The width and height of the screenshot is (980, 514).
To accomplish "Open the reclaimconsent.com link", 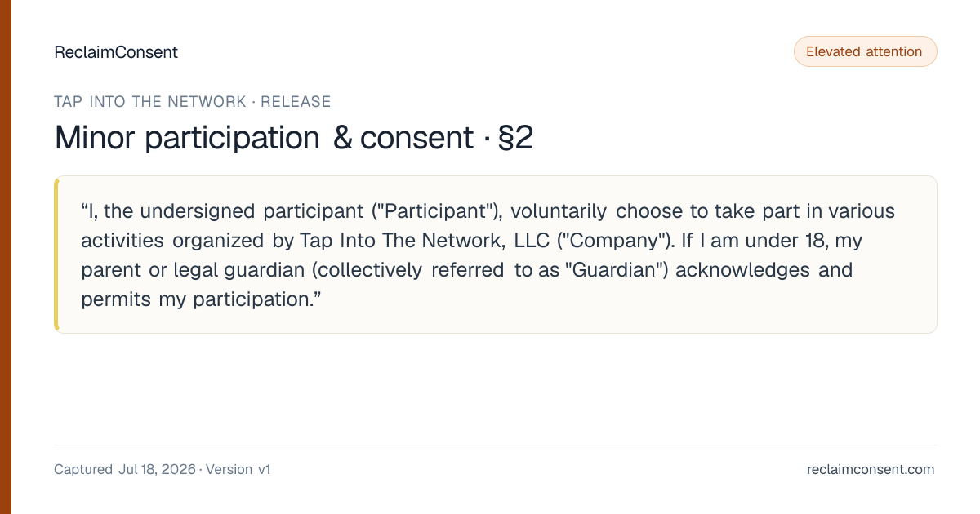I will (x=871, y=470).
